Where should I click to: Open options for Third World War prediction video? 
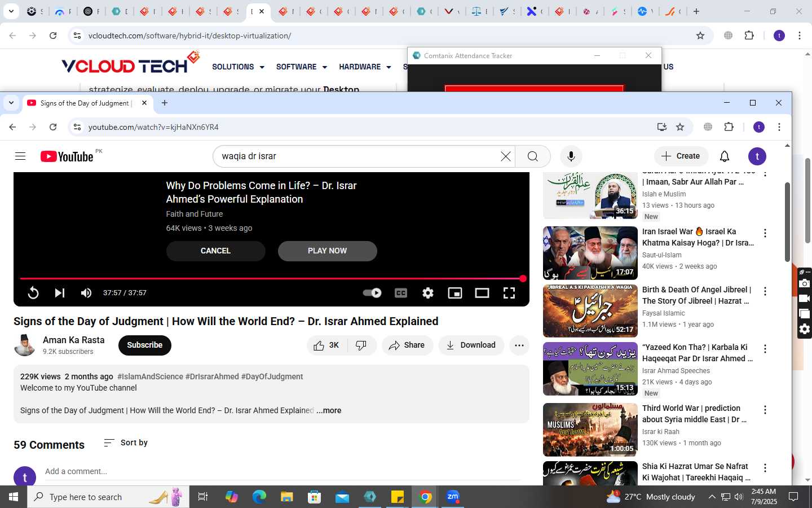[765, 410]
